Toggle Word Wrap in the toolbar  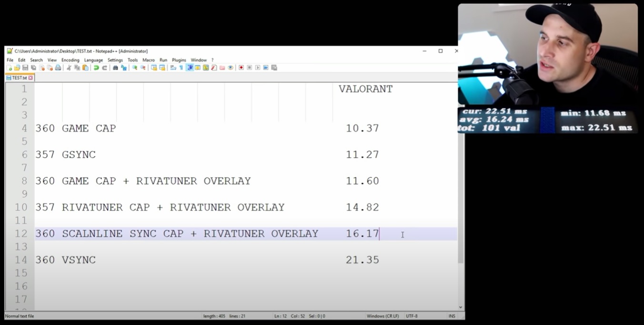[x=173, y=68]
